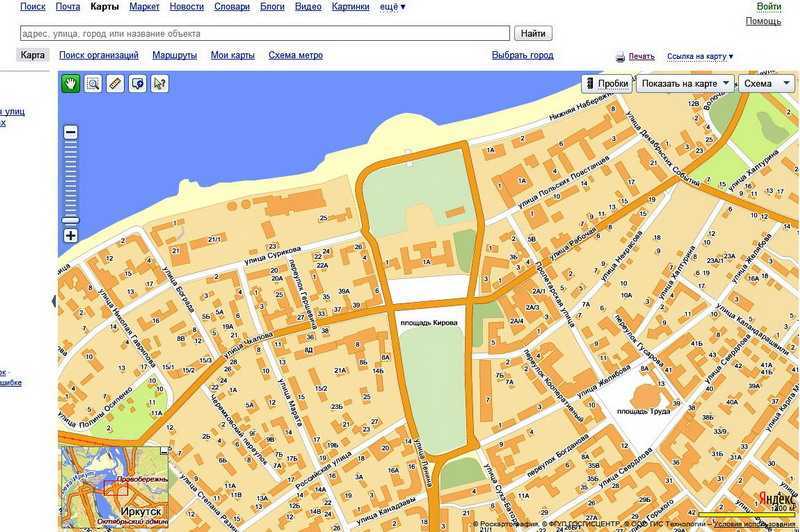Collapse the left side panel arrow
Viewport: 800px width, 532px height.
pyautogui.click(x=54, y=301)
